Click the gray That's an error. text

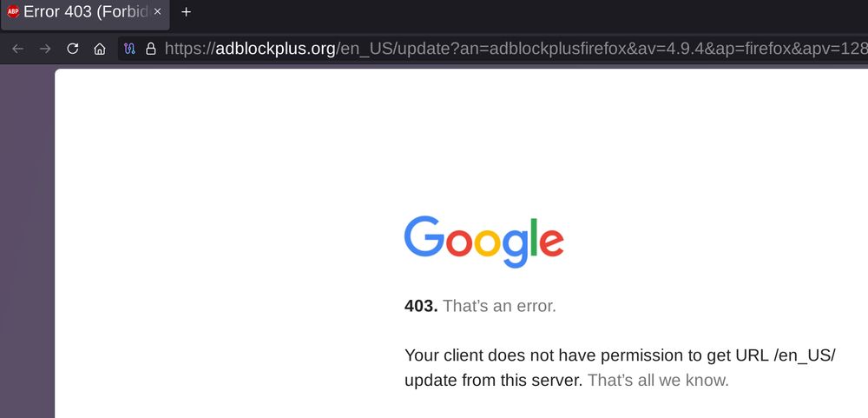[499, 306]
